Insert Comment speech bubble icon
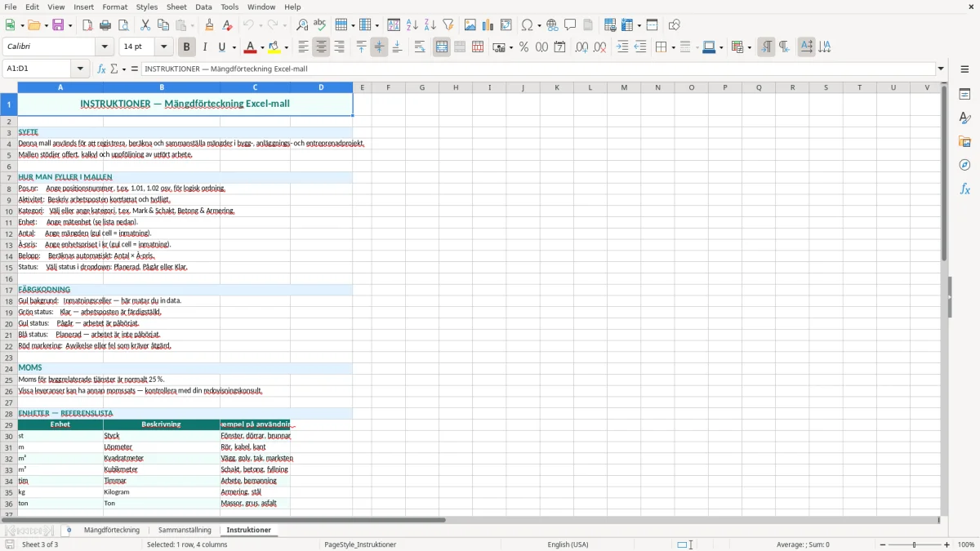 click(571, 25)
